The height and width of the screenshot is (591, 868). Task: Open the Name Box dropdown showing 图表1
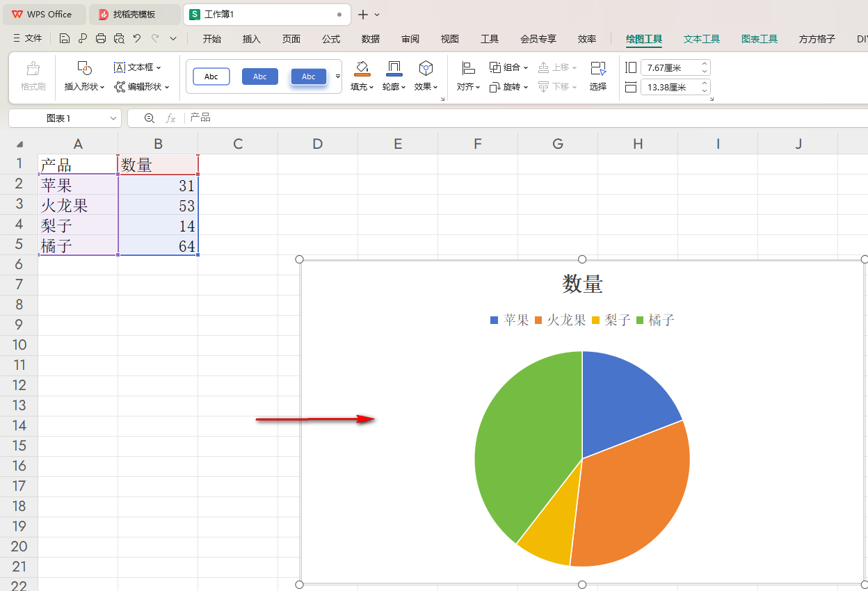[x=114, y=118]
